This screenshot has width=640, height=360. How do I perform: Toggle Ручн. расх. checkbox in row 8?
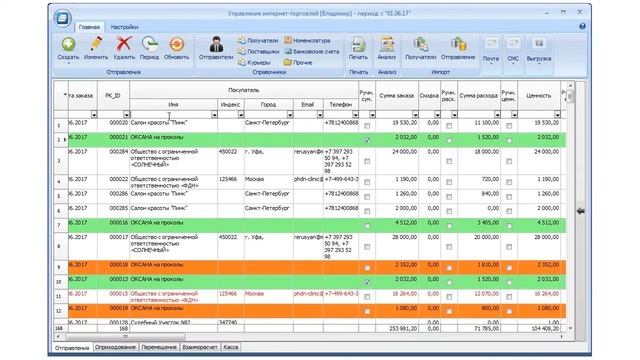[449, 247]
